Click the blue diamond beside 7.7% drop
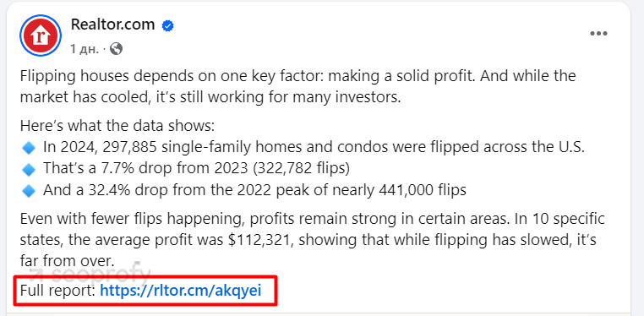This screenshot has width=644, height=316. tap(29, 170)
